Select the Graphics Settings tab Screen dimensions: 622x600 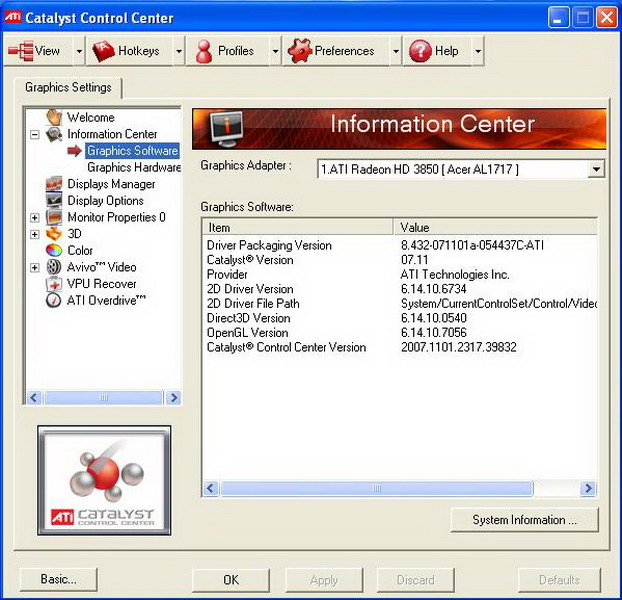point(68,87)
